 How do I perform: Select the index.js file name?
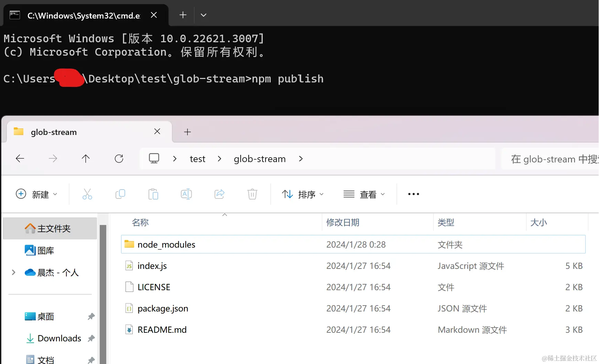152,266
